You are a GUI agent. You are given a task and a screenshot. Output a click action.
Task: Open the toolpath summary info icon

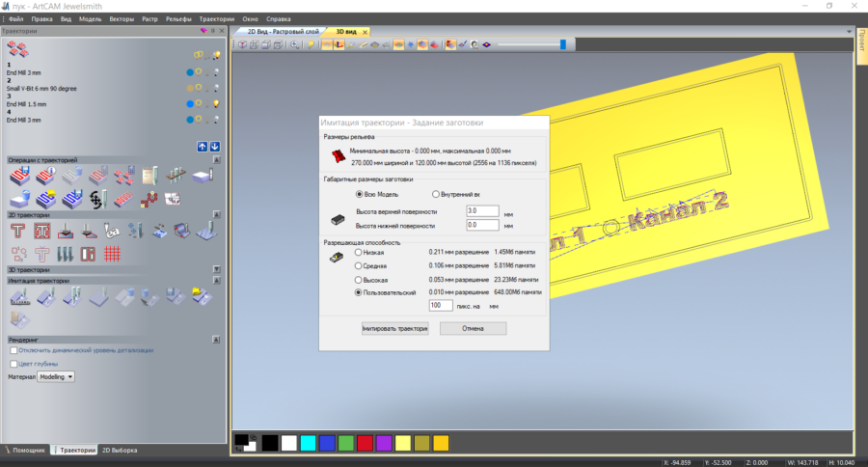click(x=45, y=177)
